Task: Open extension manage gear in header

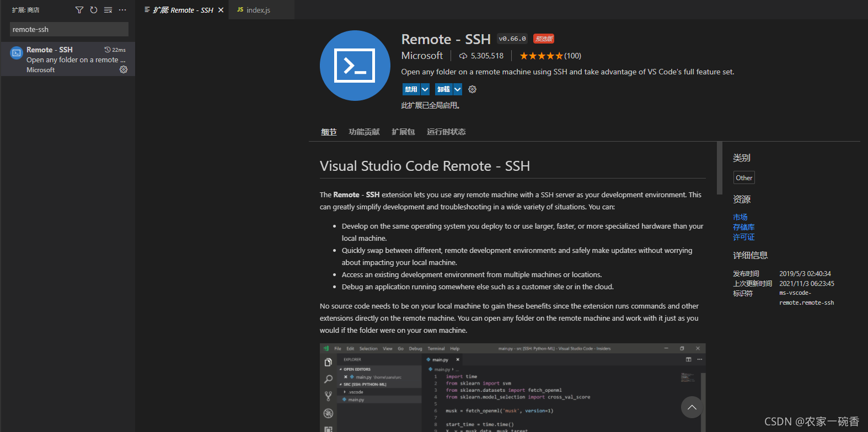Action: 473,89
